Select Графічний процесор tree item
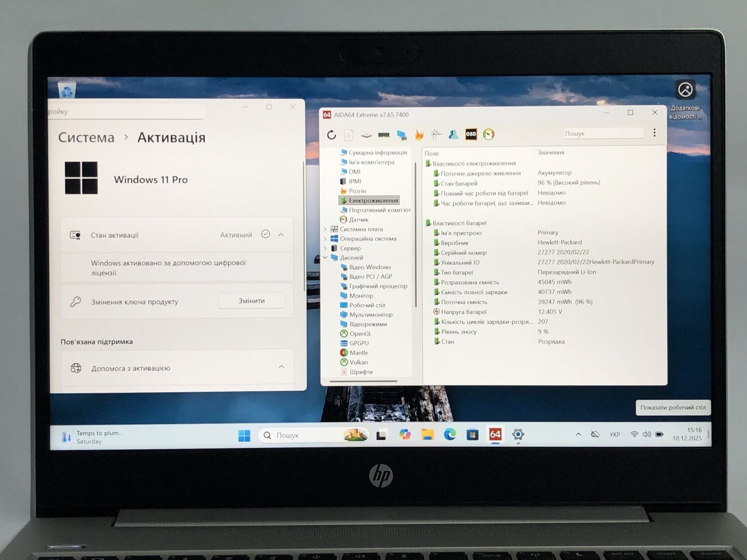This screenshot has width=747, height=560. point(377,286)
